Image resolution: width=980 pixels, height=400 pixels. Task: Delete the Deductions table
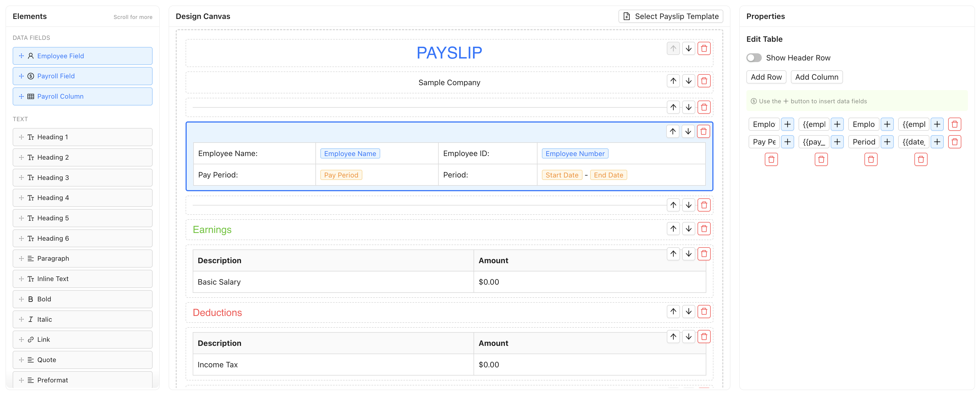click(x=704, y=337)
